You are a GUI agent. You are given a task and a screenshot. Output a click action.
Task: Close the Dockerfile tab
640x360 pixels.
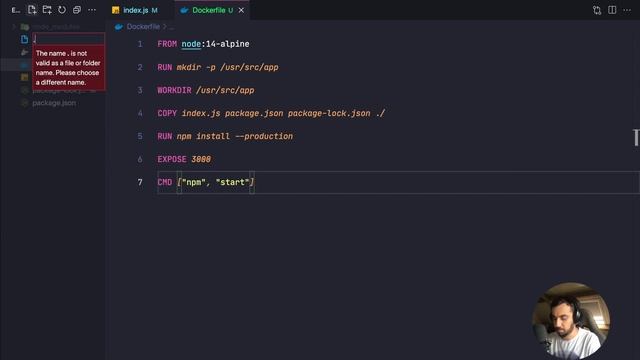click(x=241, y=10)
